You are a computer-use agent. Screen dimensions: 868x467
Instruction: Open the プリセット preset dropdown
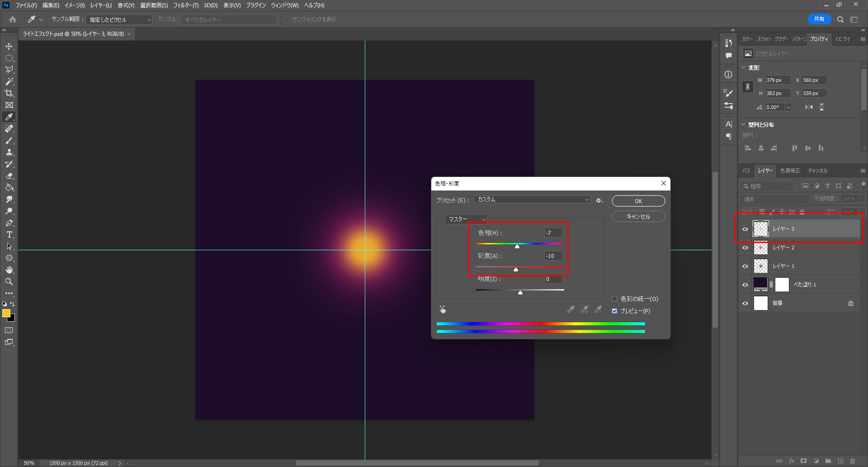[533, 200]
